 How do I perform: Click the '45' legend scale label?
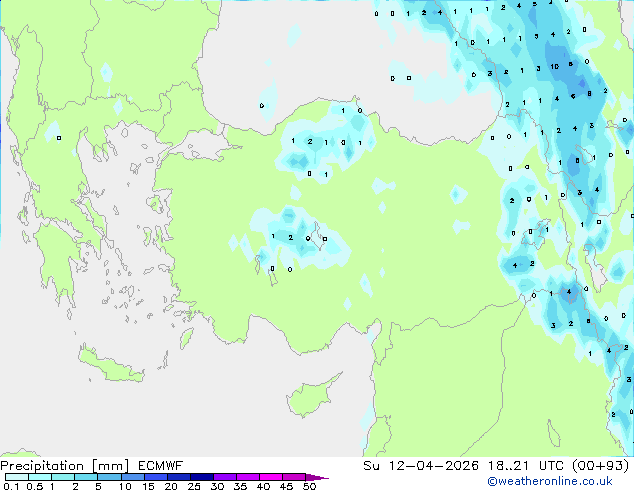(x=286, y=486)
